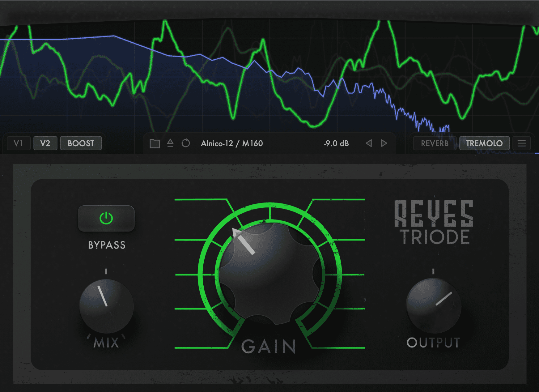Click the -9.0 dB level value
Viewport: 539px width, 392px height.
click(x=336, y=143)
